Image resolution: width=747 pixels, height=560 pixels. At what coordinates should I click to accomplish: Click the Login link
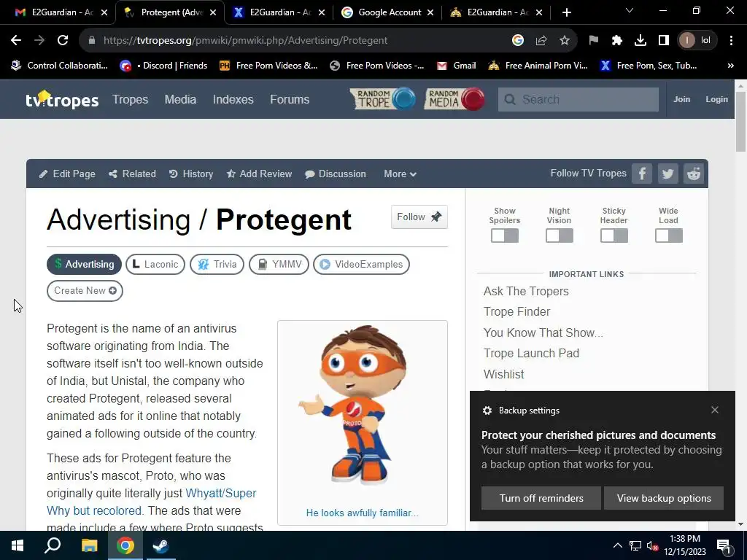click(716, 99)
